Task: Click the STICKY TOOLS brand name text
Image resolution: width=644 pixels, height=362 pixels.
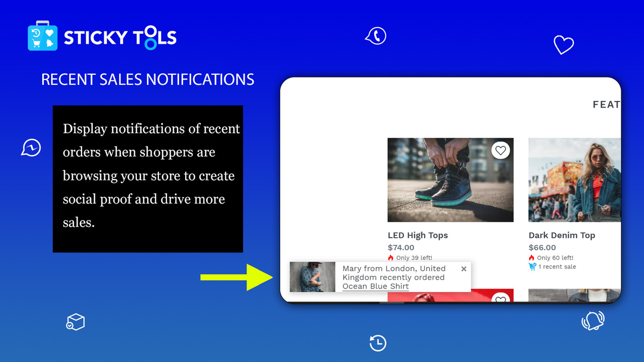Action: (120, 39)
